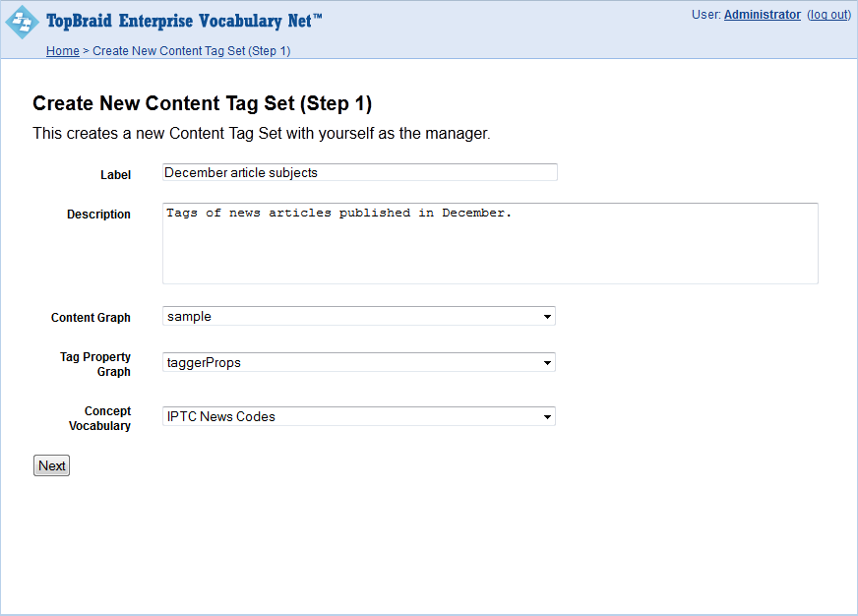Click the Concept Vocabulary field caption
This screenshot has width=858, height=616.
tap(99, 418)
